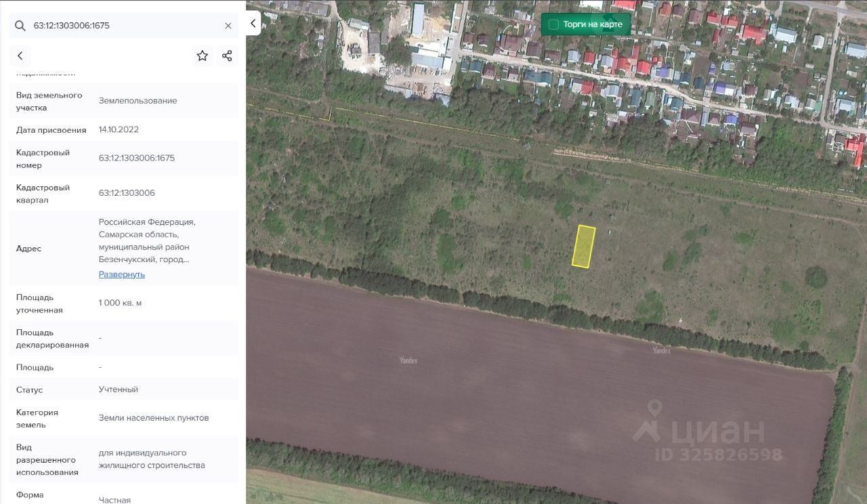Viewport: 867px width, 504px height.
Task: Clear the search field with the X icon
Action: (x=228, y=26)
